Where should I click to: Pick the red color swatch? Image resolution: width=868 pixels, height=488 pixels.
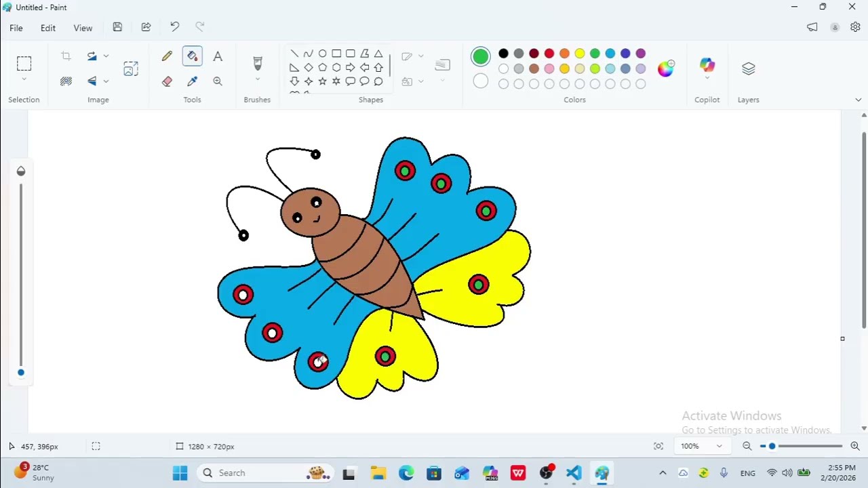(x=549, y=54)
